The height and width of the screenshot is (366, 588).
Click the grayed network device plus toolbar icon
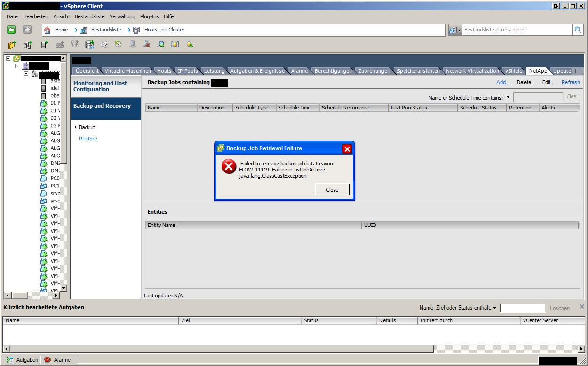[x=59, y=45]
